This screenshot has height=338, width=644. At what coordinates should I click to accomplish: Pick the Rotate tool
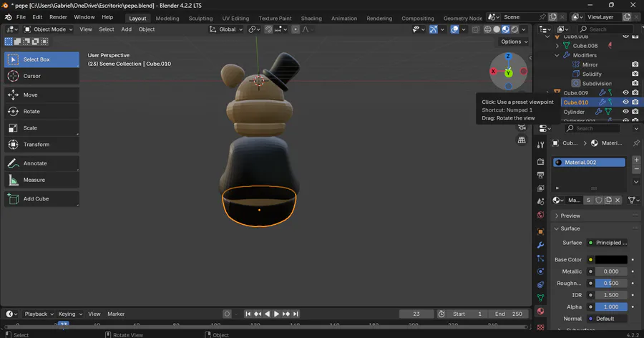click(42, 112)
